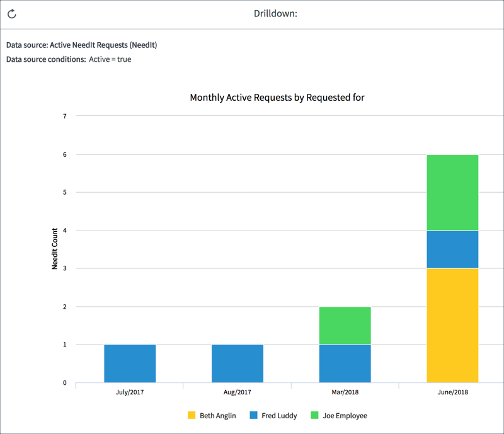Toggle Joe Employee green legend swatch
504x434 pixels.
314,415
